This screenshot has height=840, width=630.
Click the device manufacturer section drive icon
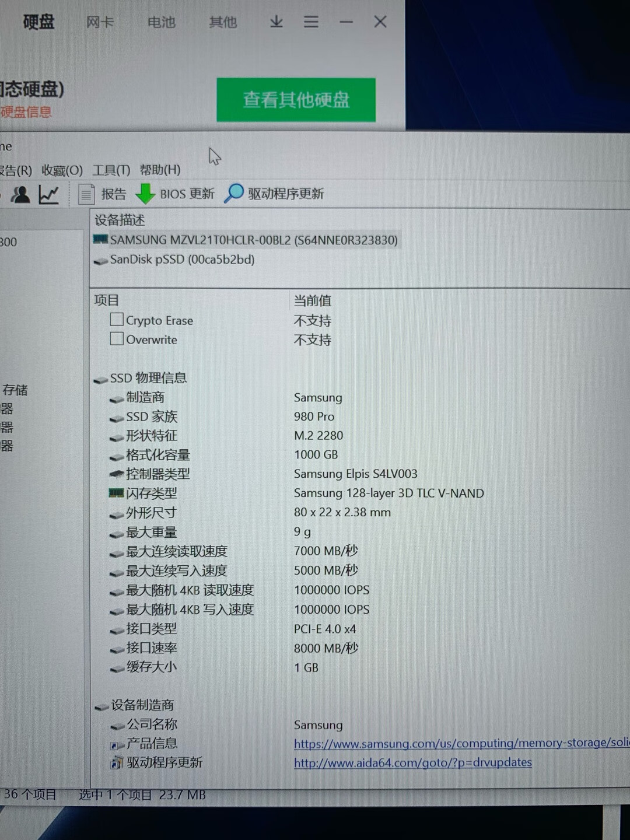click(x=101, y=707)
